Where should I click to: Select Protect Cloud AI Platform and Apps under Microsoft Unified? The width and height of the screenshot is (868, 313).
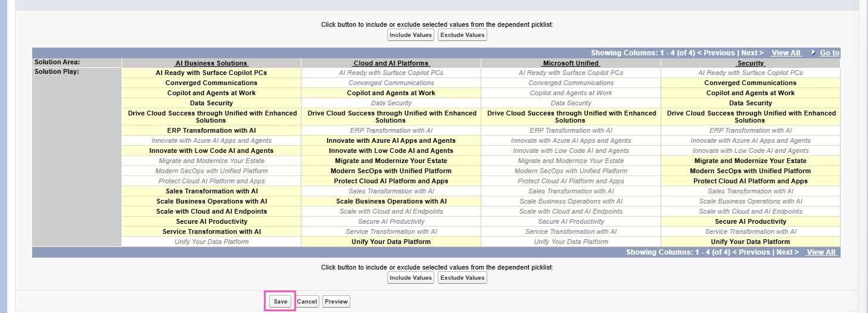571,181
